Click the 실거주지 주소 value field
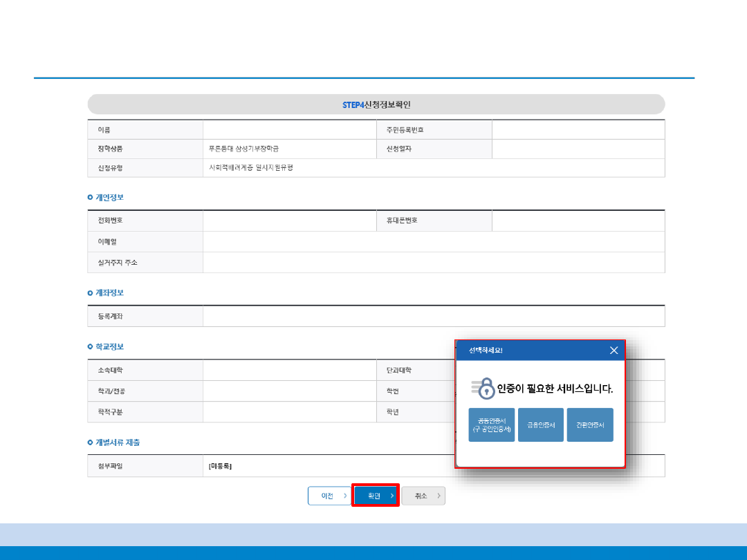747x560 pixels. pos(433,263)
